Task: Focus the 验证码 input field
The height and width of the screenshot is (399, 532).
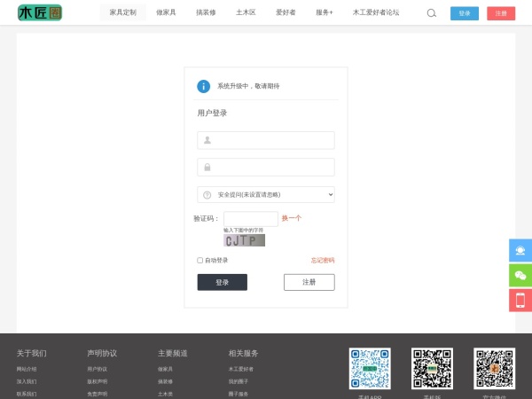Action: (x=251, y=219)
